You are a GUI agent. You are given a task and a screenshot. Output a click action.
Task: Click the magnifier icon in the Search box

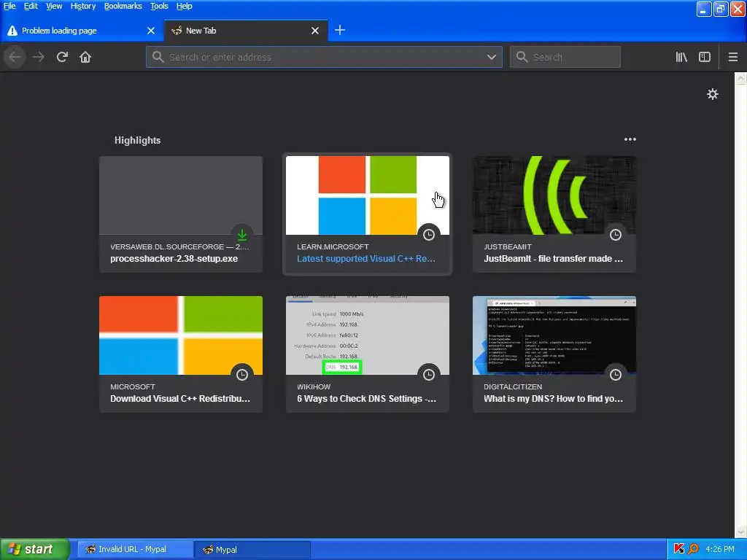click(522, 57)
